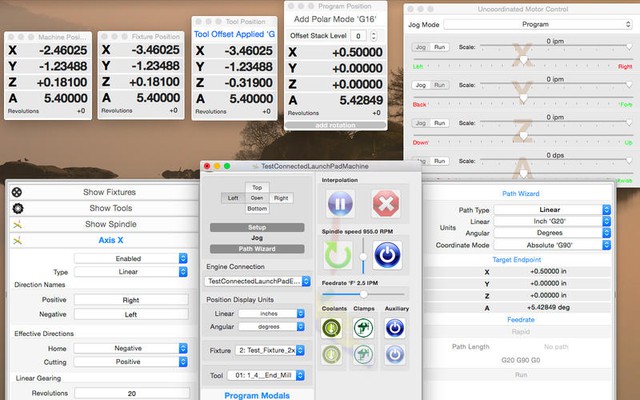
Task: Click the green spindle rotation icon
Action: (340, 256)
